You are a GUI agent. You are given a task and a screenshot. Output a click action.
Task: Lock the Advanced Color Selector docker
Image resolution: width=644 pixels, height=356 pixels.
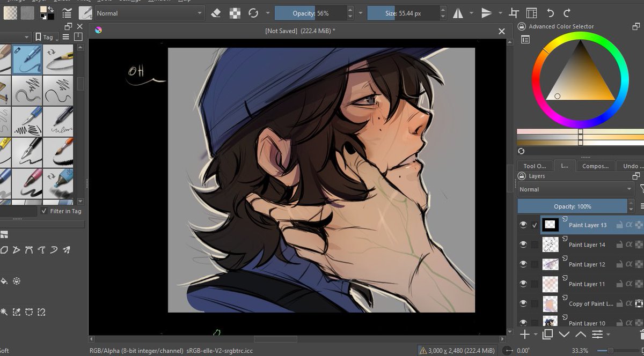522,26
